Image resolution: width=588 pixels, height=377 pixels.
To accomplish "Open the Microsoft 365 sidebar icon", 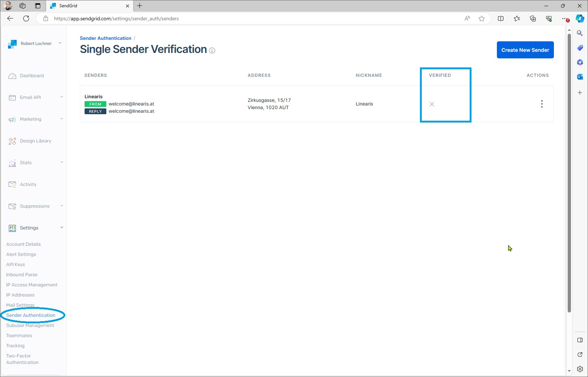I will pyautogui.click(x=580, y=62).
